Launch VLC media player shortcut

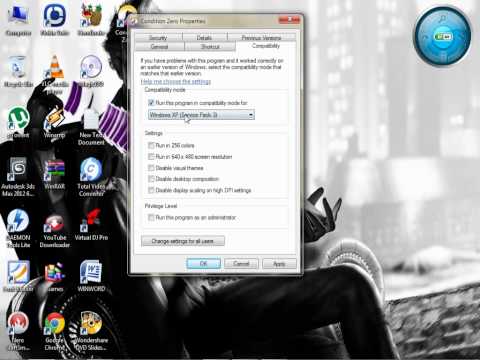(55, 73)
